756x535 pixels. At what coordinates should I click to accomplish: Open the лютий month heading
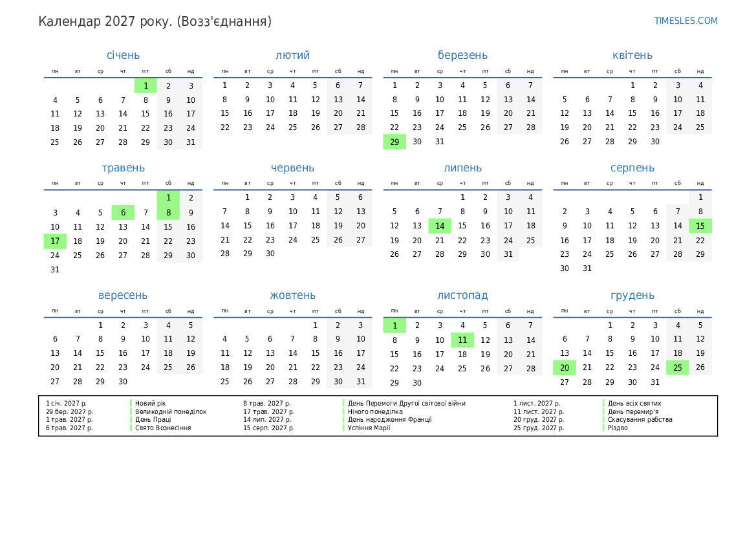tap(292, 56)
